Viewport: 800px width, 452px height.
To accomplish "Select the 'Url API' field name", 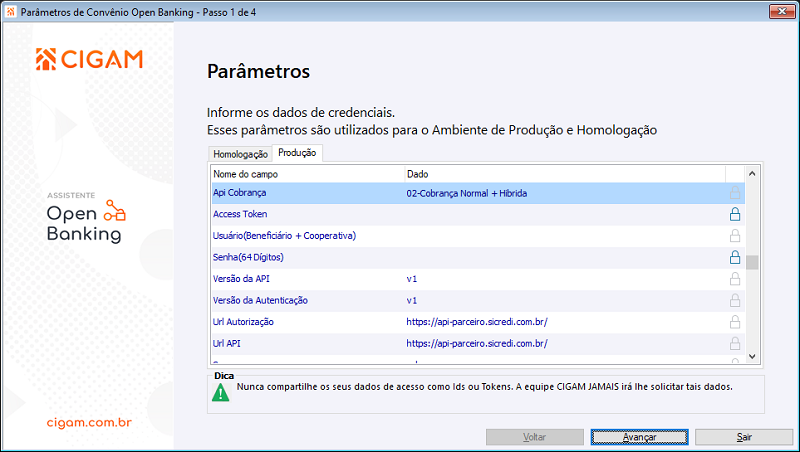I will (227, 343).
